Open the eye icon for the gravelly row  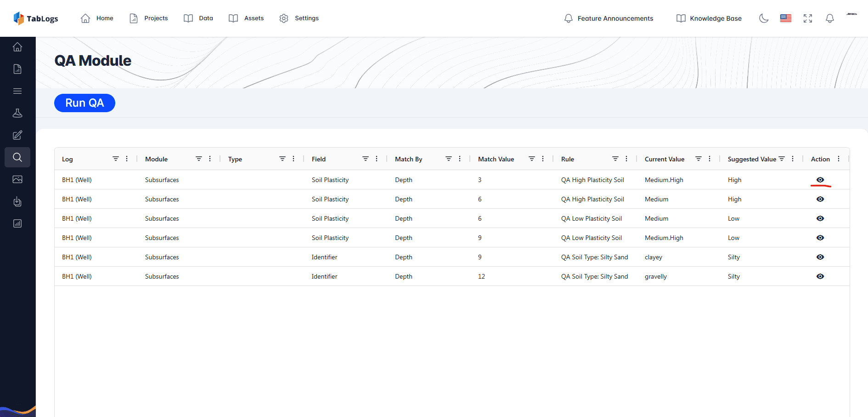pyautogui.click(x=820, y=276)
